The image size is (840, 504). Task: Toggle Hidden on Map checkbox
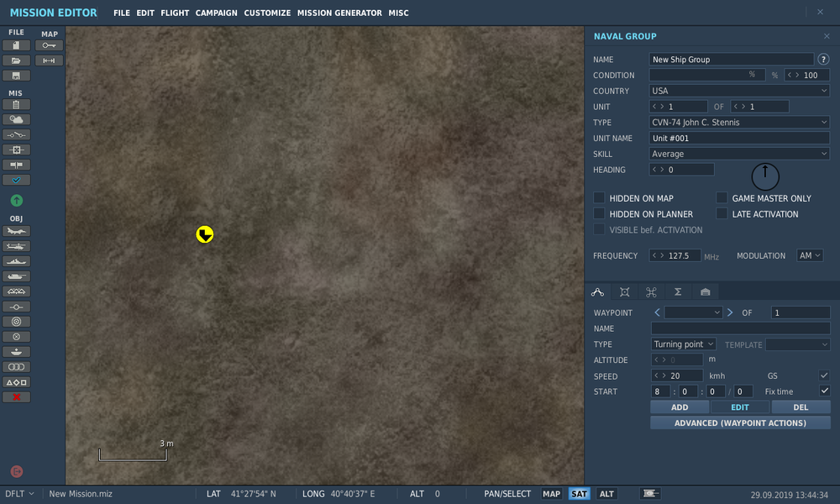[x=599, y=197]
